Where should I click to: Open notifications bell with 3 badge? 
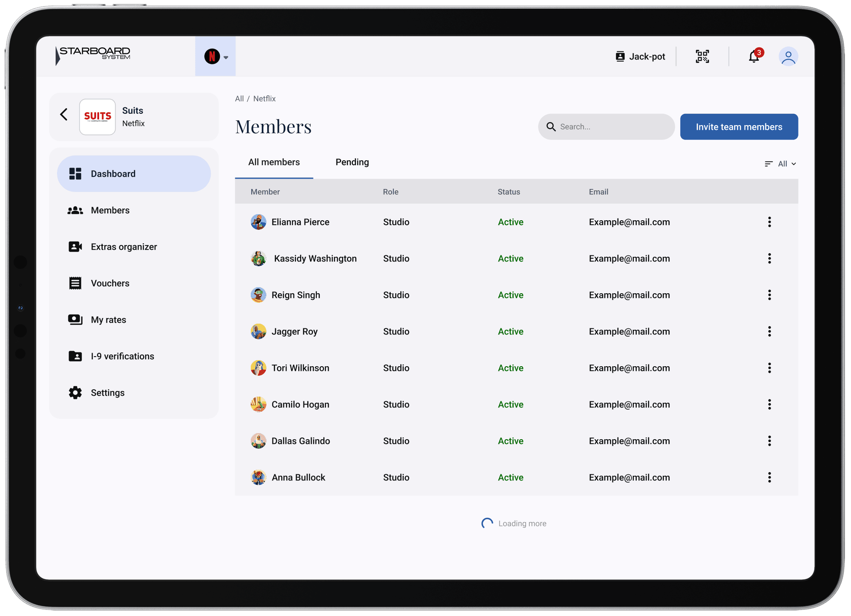(x=754, y=56)
